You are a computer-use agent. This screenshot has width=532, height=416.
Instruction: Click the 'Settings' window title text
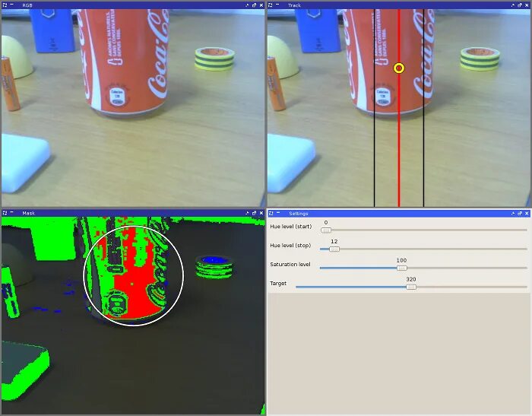(298, 213)
